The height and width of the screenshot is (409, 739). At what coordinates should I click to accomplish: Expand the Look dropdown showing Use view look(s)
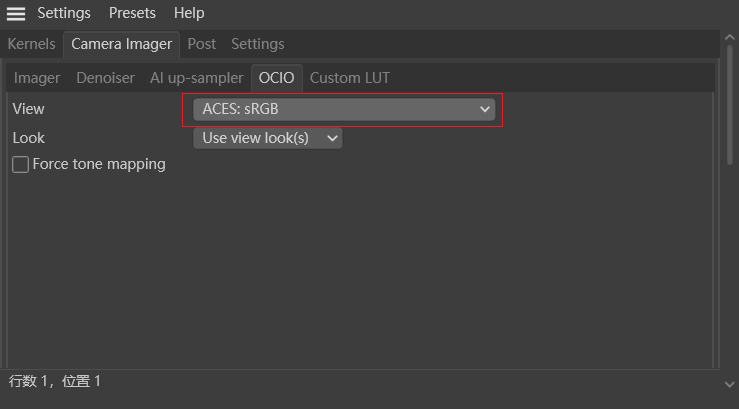[x=267, y=138]
